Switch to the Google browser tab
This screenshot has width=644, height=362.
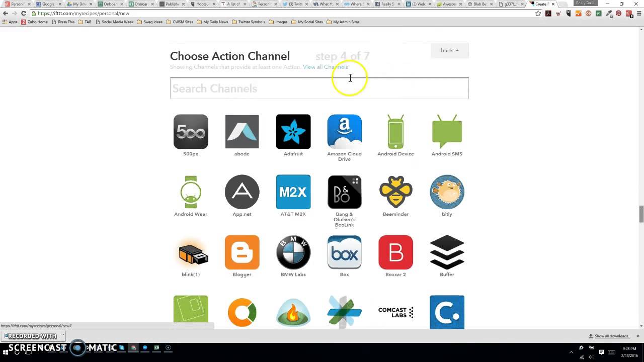(x=48, y=4)
